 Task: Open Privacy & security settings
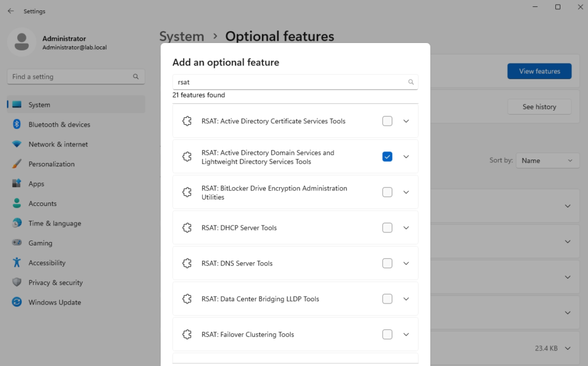click(x=76, y=282)
